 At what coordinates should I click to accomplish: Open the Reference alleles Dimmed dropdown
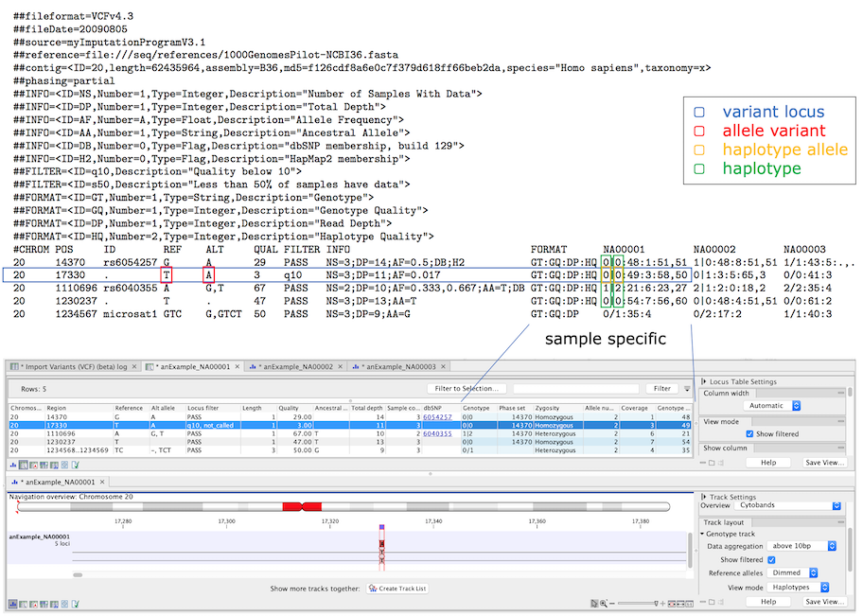pyautogui.click(x=795, y=572)
